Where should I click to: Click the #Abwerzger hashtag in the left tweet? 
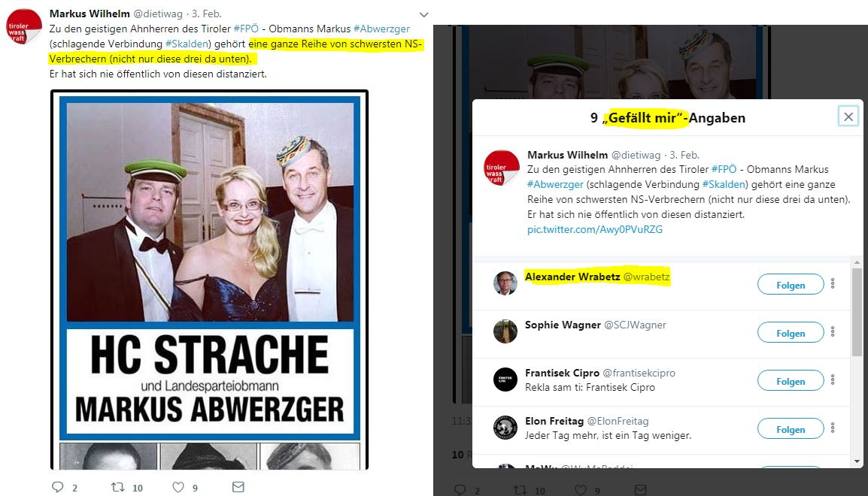click(x=381, y=29)
